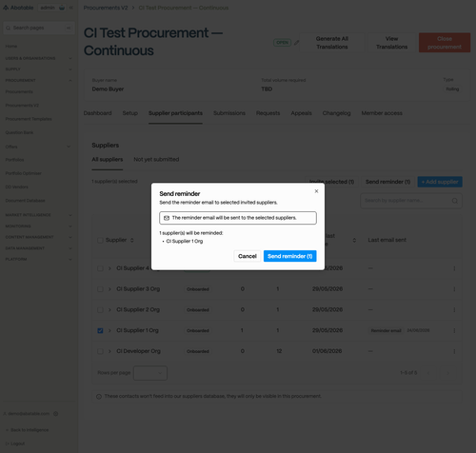Screen dimensions: 476x453
Task: Go to the previous page of suppliers
Action: [x=428, y=373]
